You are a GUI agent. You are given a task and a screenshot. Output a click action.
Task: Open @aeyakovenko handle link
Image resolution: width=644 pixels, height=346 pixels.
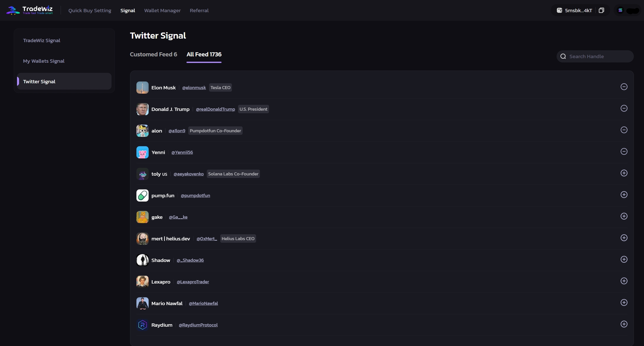[x=188, y=174]
